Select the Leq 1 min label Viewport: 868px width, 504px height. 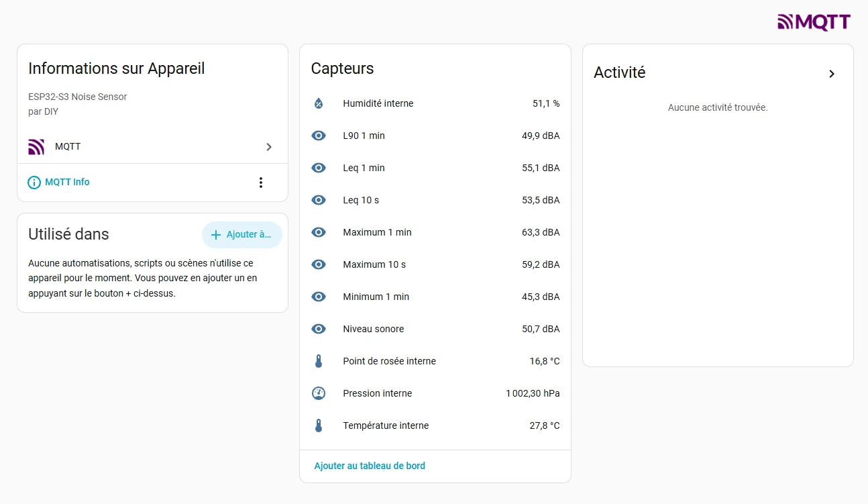tap(364, 168)
